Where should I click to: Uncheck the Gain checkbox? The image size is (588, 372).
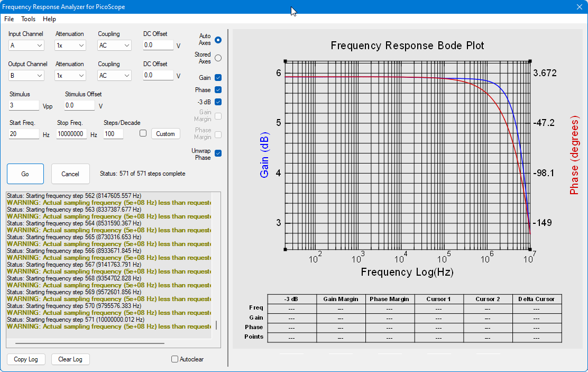(x=218, y=78)
